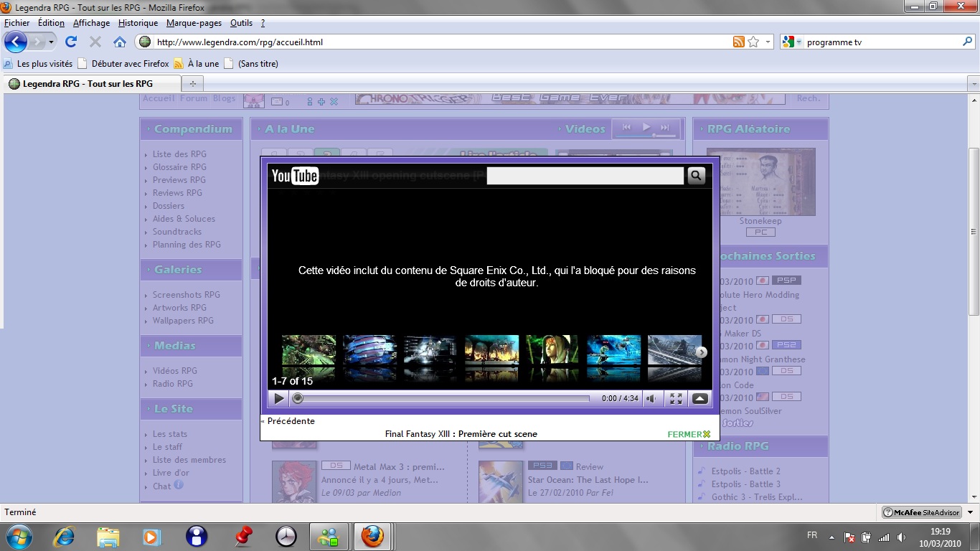Close the video popup with FERMER
Image resolution: width=980 pixels, height=551 pixels.
(x=689, y=434)
